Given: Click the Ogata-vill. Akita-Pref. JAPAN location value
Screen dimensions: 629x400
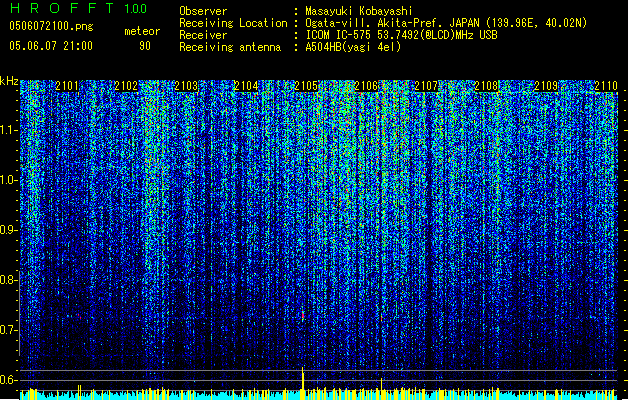Looking at the screenshot, I should [x=446, y=23].
